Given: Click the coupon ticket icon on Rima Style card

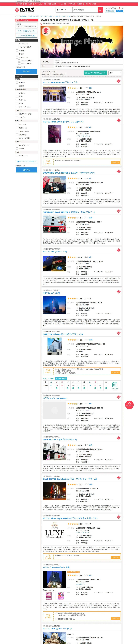Looking at the screenshot, I should point(48,162).
